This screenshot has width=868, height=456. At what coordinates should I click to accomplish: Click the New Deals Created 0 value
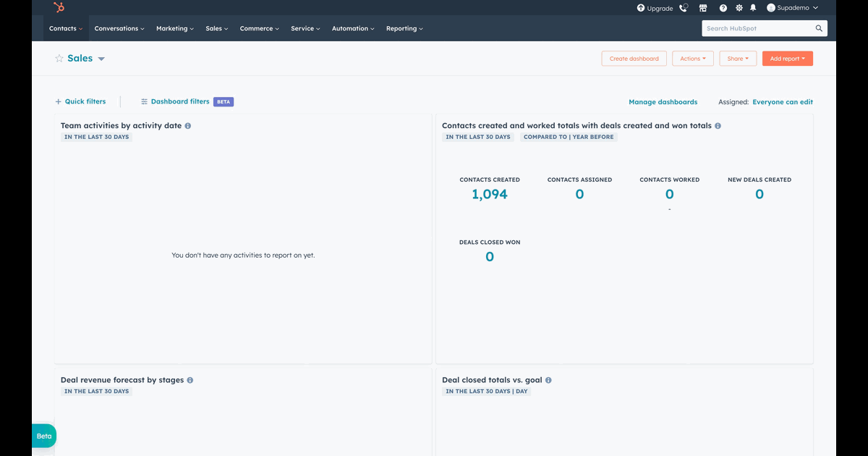759,194
